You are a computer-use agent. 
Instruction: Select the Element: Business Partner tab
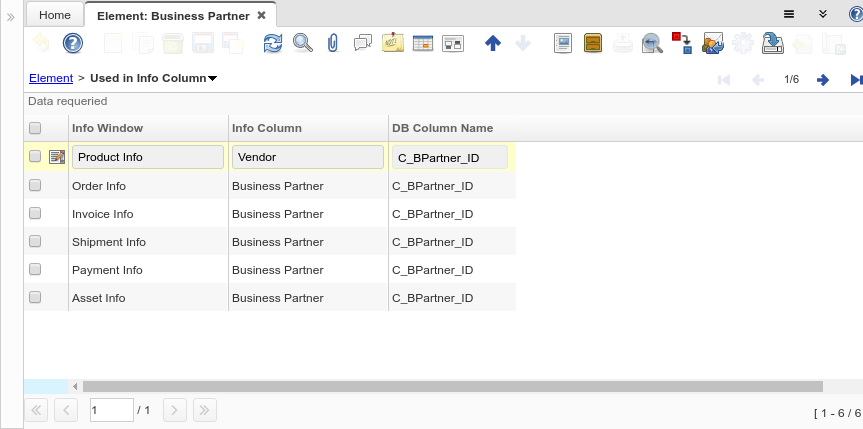[x=173, y=16]
